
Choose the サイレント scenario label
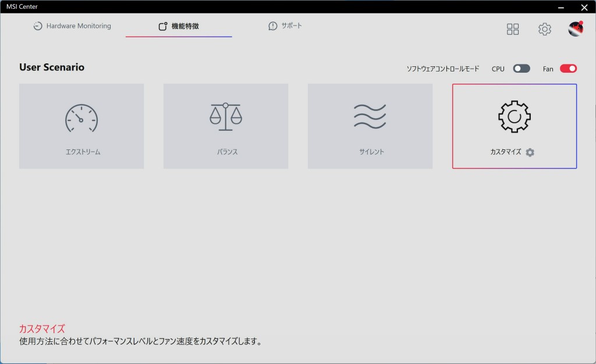pyautogui.click(x=371, y=152)
